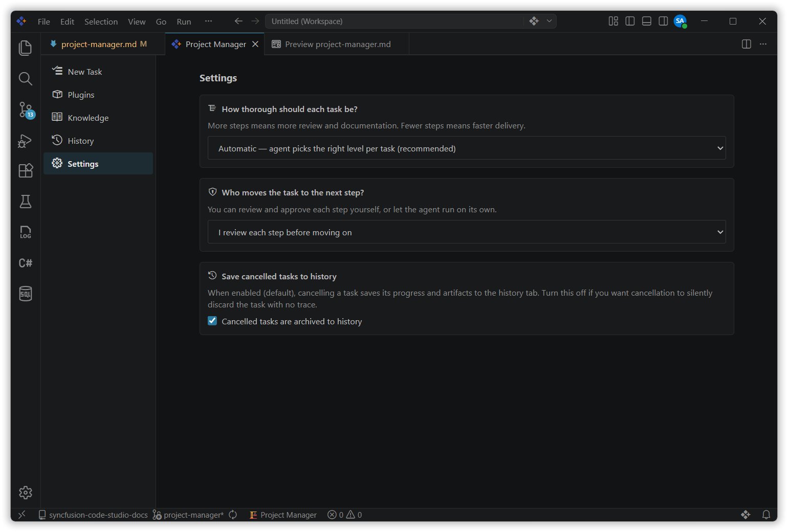Click the Code Studio logo in title bar

pos(21,21)
